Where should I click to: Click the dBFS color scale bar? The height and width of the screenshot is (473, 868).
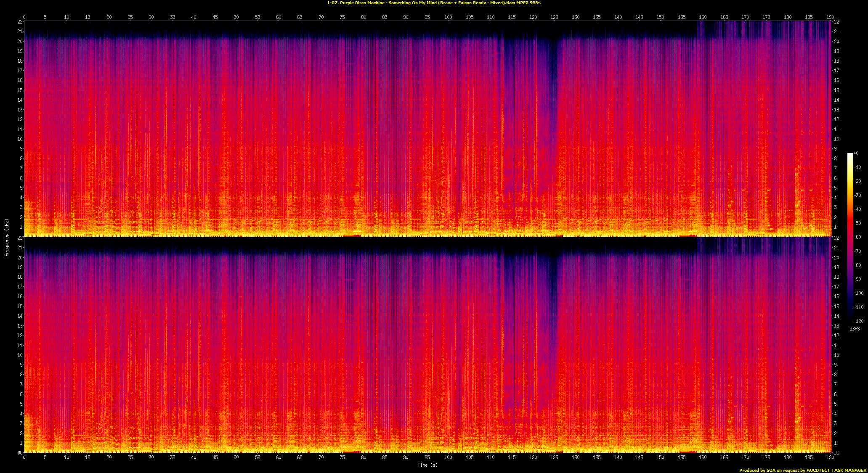[x=850, y=236]
